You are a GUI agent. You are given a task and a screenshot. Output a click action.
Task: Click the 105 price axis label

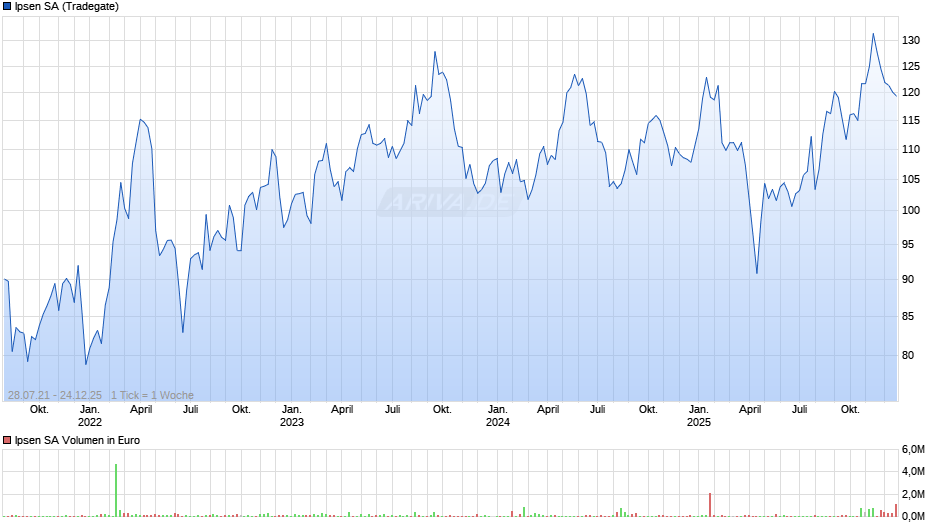911,179
